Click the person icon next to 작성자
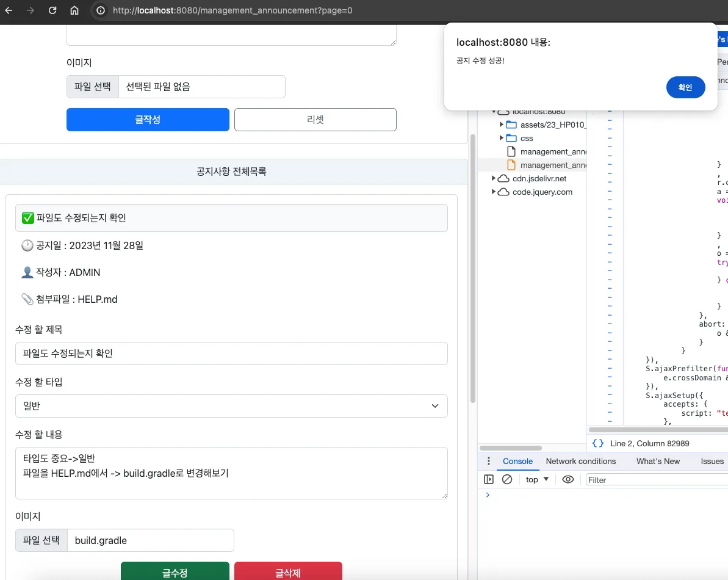This screenshot has height=580, width=728. coord(27,272)
